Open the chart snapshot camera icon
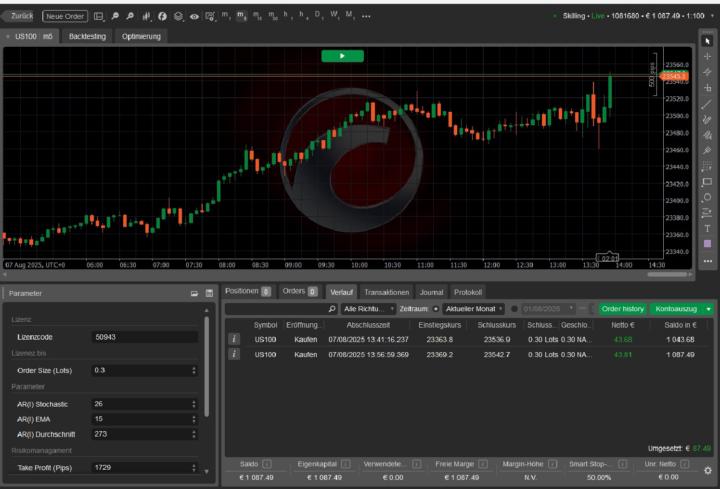 (x=210, y=16)
